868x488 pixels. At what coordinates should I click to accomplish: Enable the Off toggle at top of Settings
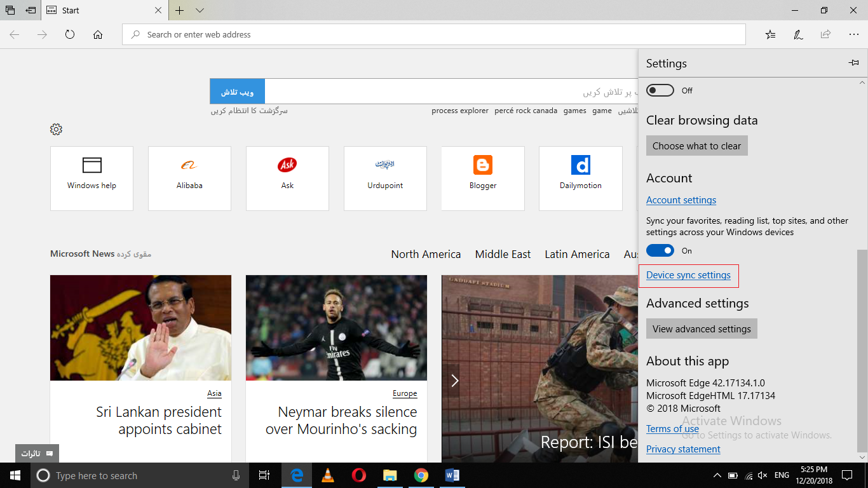tap(660, 90)
